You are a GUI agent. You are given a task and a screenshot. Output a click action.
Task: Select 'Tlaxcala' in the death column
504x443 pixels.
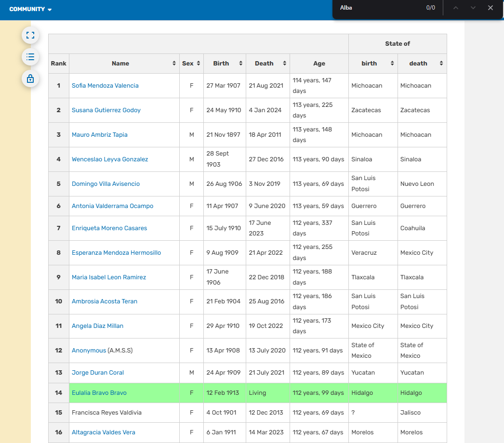[422, 277]
